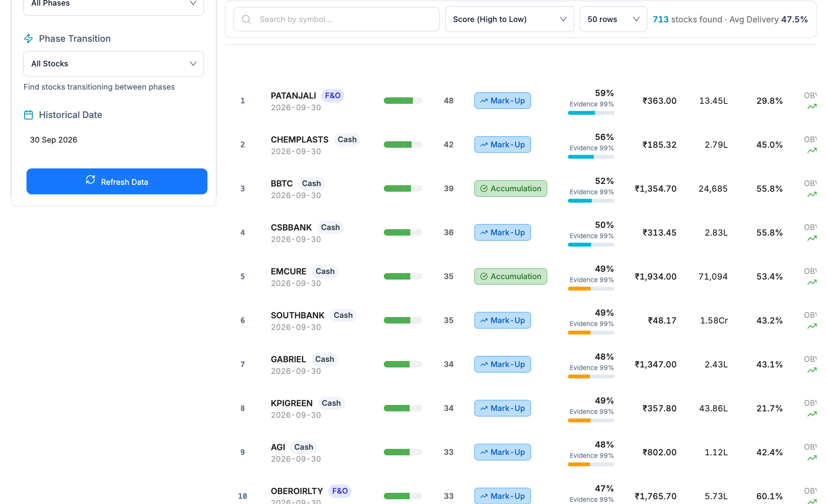This screenshot has width=827, height=504.
Task: Click BBTC's OBV trend arrow icon
Action: (x=812, y=195)
